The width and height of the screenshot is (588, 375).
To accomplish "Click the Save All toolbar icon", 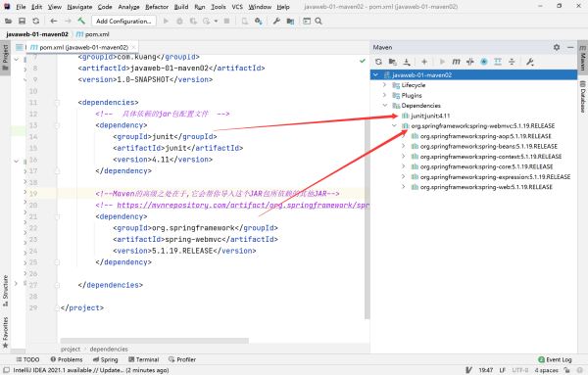I will (23, 21).
